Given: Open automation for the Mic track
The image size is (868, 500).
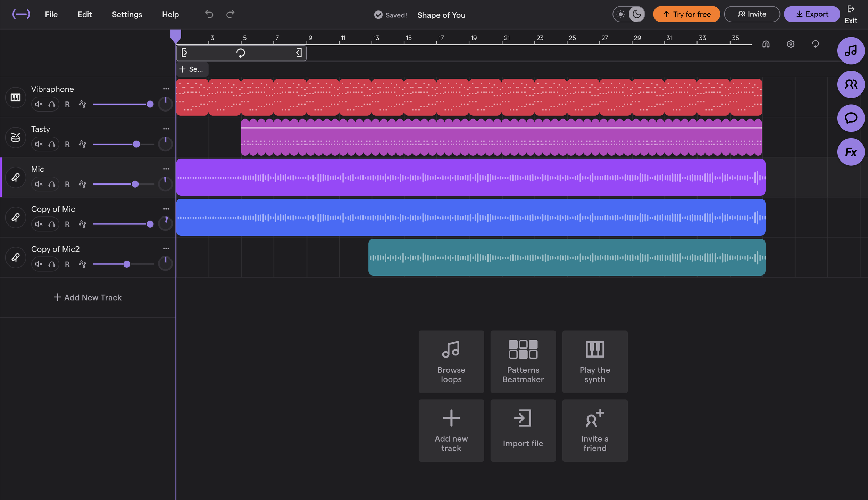Looking at the screenshot, I should 82,184.
